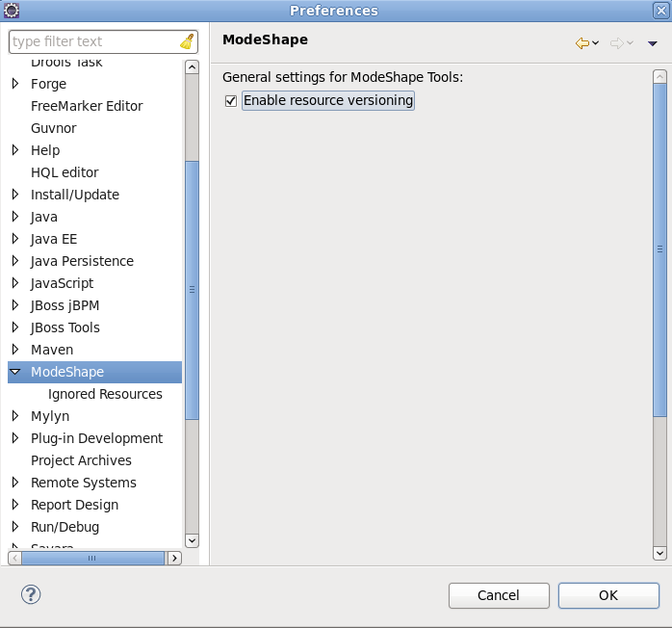The width and height of the screenshot is (672, 628).
Task: Click tree scrollbar up arrow
Action: pyautogui.click(x=192, y=67)
